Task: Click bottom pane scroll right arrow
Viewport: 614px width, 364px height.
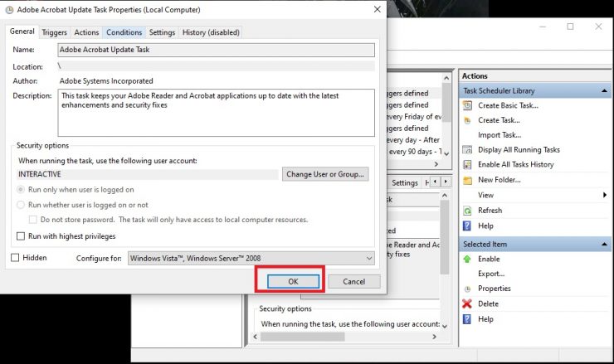Action: (x=434, y=337)
